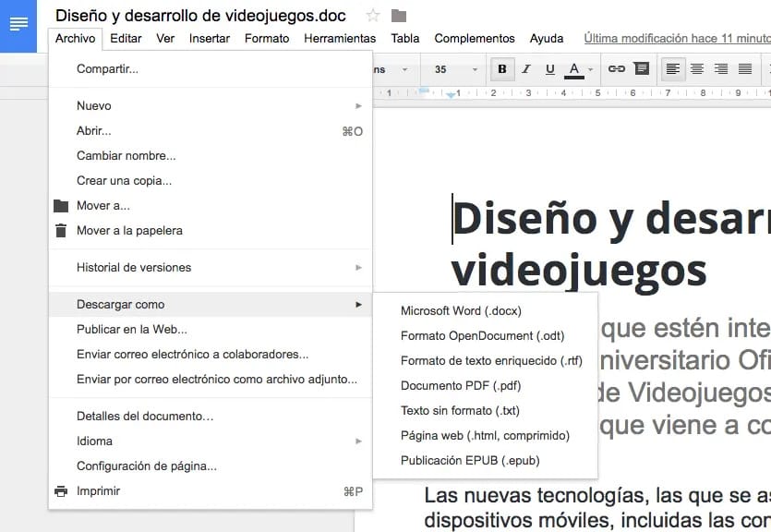The width and height of the screenshot is (771, 532).
Task: Choose Enviar por correo electrónico como archivo adjunto...
Action: pos(211,379)
